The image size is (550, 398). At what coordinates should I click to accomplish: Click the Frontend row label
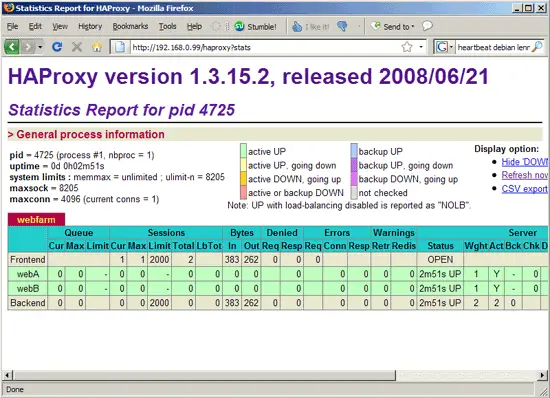(x=28, y=259)
